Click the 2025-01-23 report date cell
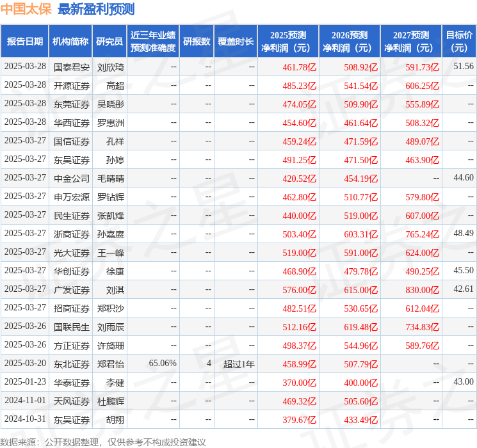The width and height of the screenshot is (477, 448). 25,382
